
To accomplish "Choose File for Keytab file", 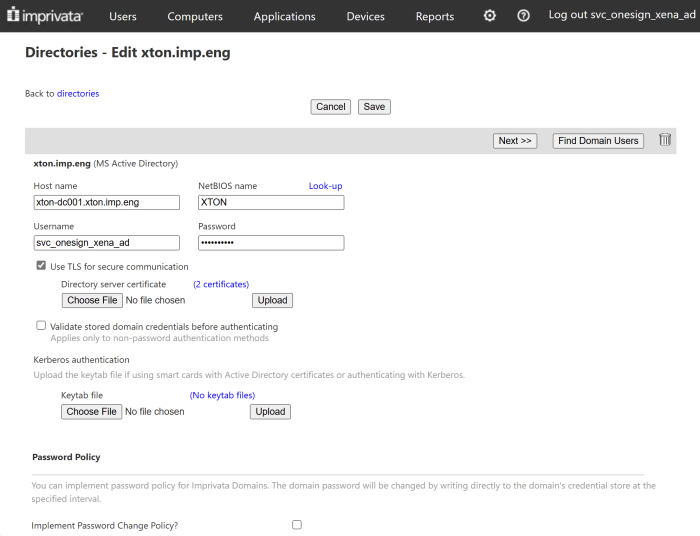I will [92, 411].
